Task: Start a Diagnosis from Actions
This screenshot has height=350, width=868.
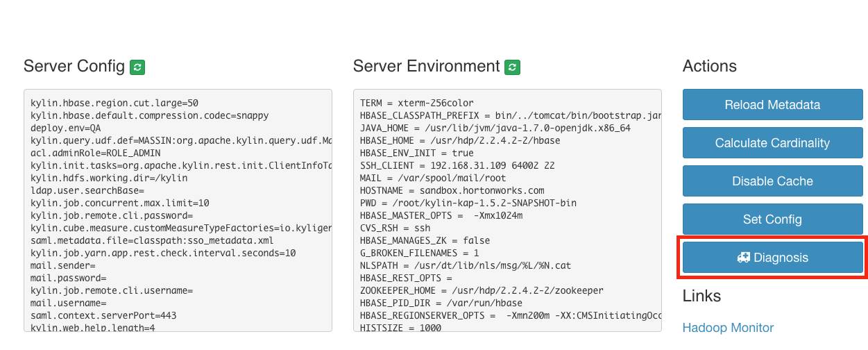Action: pyautogui.click(x=772, y=258)
